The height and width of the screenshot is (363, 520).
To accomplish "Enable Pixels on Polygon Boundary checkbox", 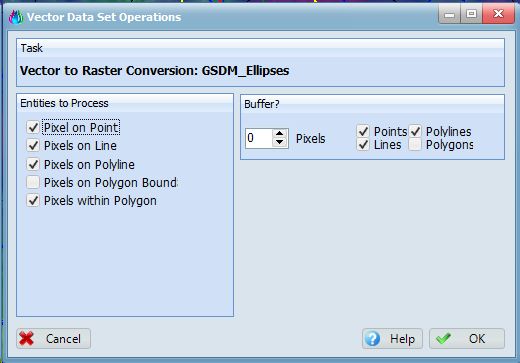I will [x=33, y=182].
